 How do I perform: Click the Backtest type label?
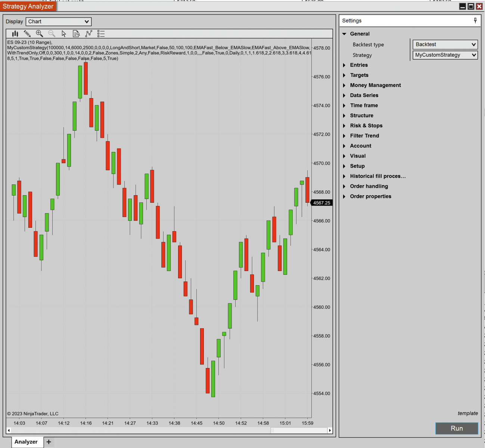click(x=368, y=45)
